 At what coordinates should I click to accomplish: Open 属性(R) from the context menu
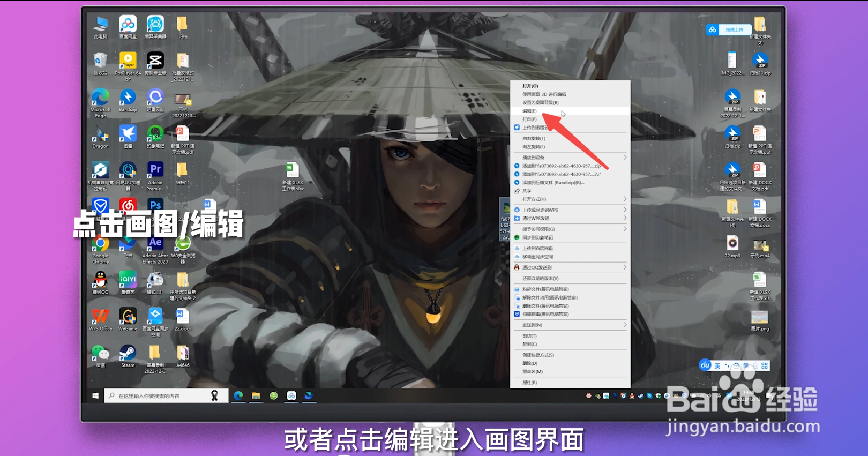pos(570,382)
